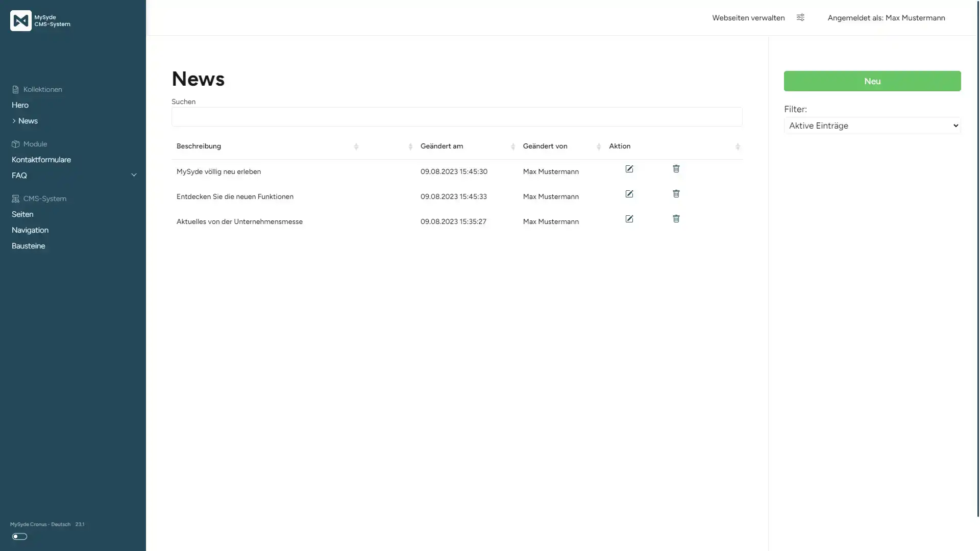Delete 'Entdecken Sie die neuen Funktionen' entry
The image size is (980, 551).
676,193
